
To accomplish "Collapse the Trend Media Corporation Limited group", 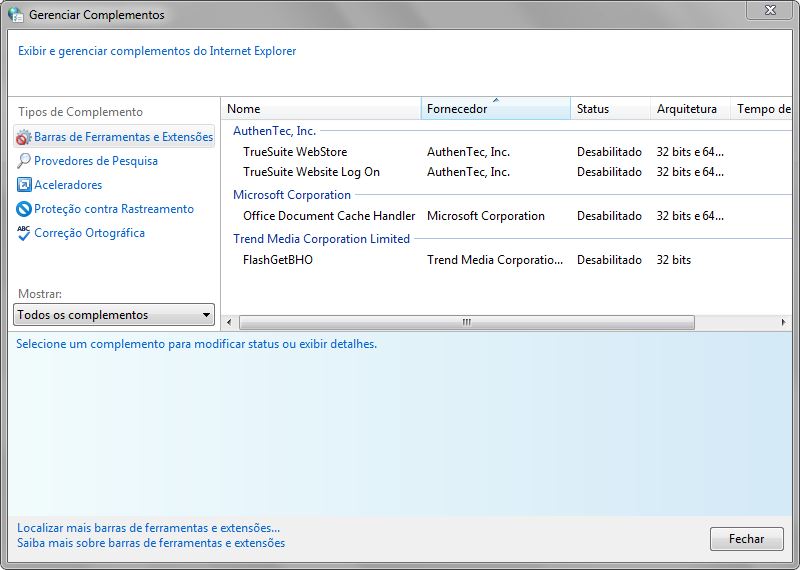I will coord(321,238).
